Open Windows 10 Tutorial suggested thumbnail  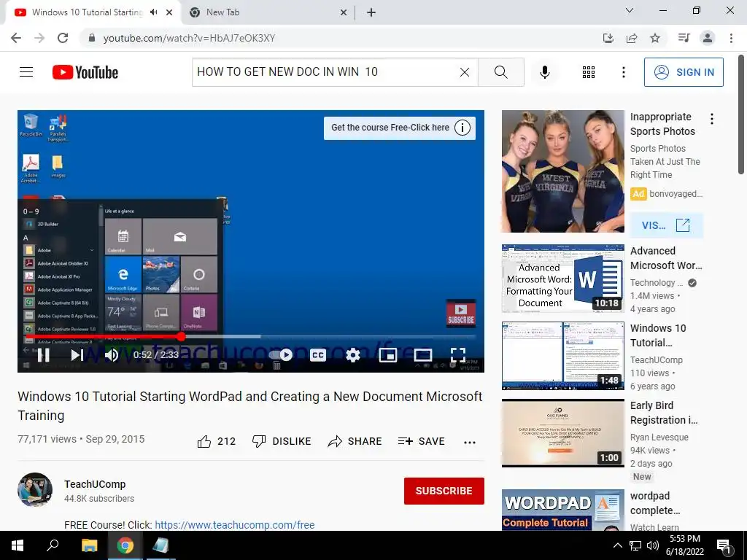click(562, 356)
